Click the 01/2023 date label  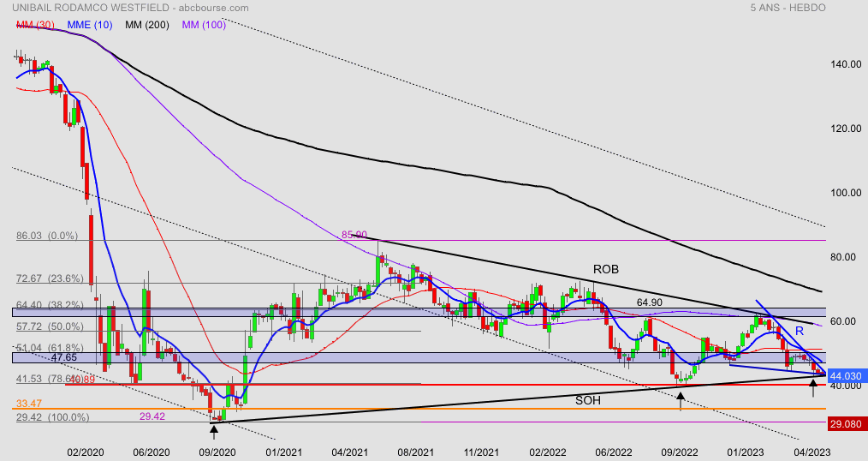[x=746, y=452]
